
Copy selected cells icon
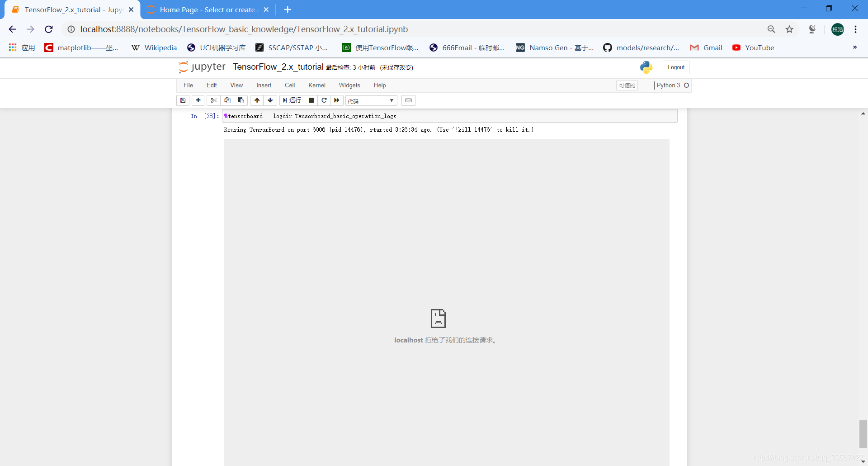pos(227,100)
